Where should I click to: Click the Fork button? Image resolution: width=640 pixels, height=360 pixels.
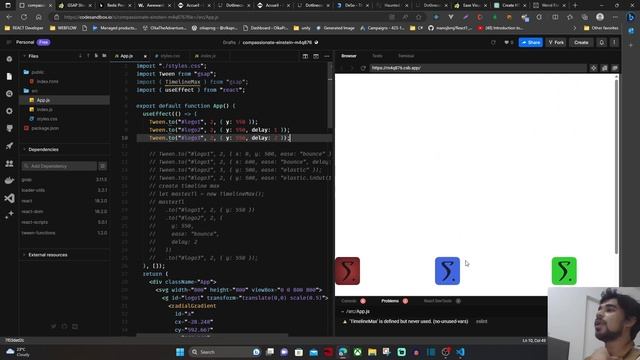click(556, 42)
